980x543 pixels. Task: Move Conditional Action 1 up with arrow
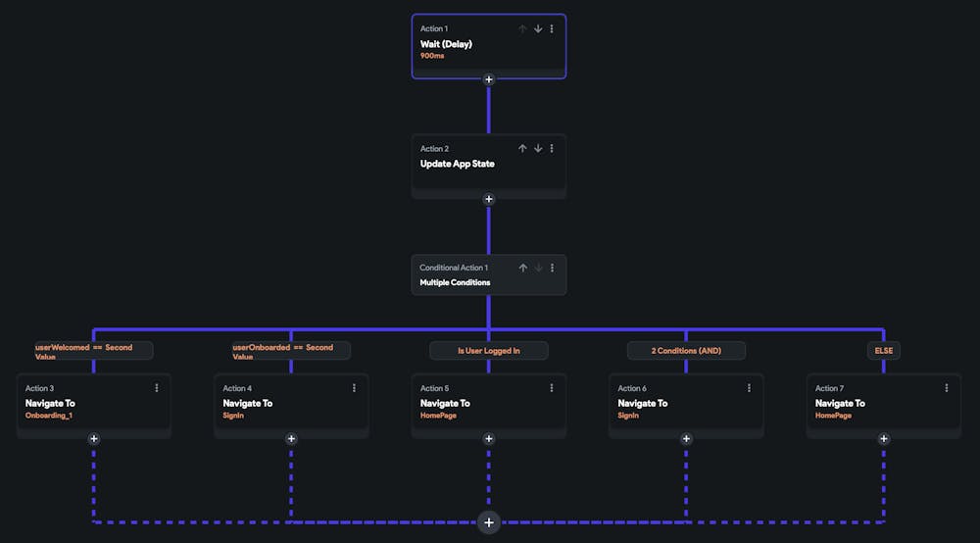[x=523, y=268]
